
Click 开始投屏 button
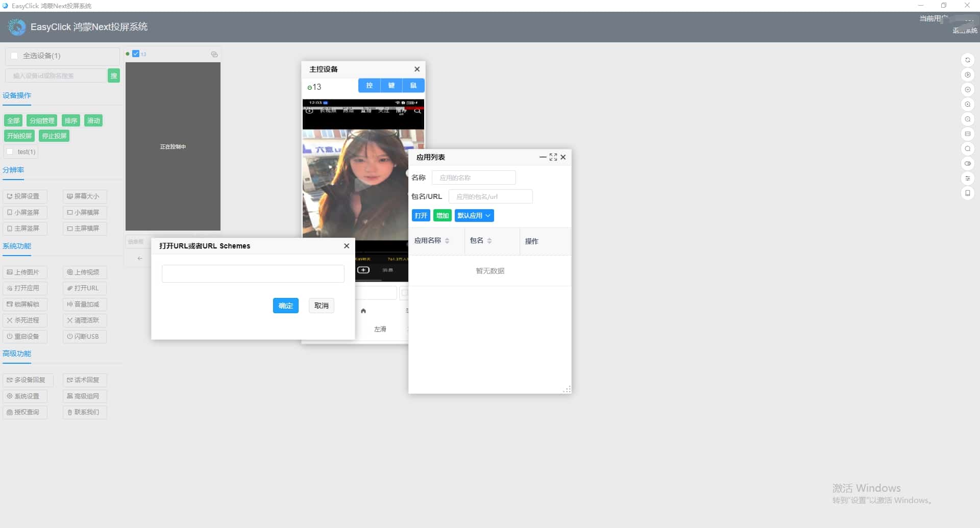19,136
